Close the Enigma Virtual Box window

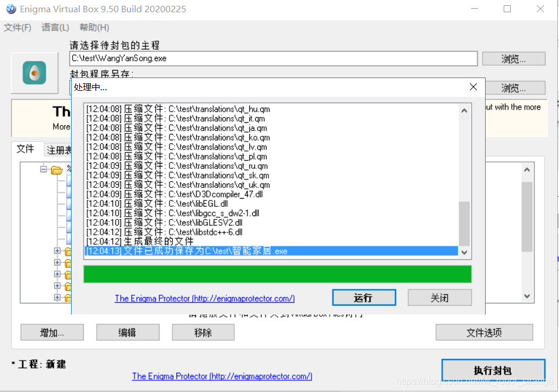click(x=540, y=9)
